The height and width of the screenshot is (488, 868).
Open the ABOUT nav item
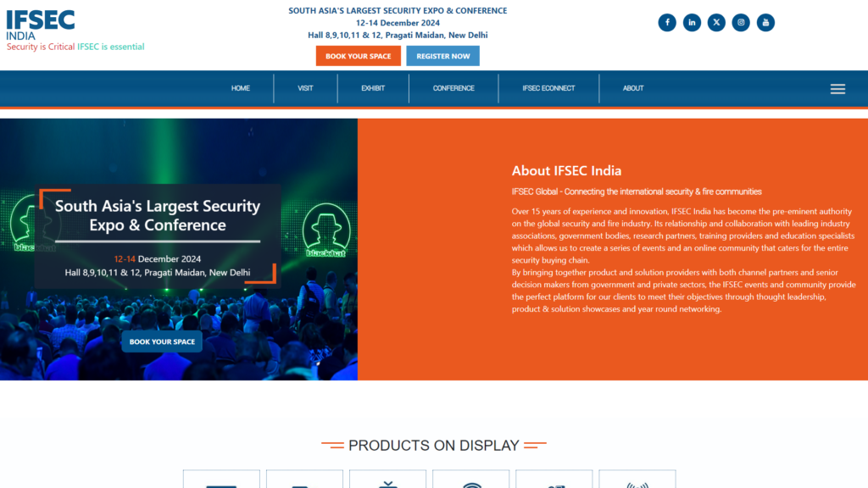[633, 88]
